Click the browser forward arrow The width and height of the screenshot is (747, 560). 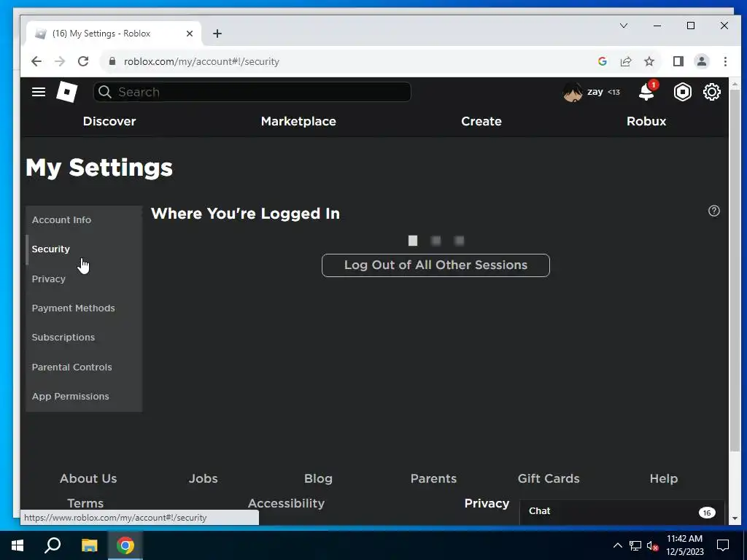click(60, 61)
